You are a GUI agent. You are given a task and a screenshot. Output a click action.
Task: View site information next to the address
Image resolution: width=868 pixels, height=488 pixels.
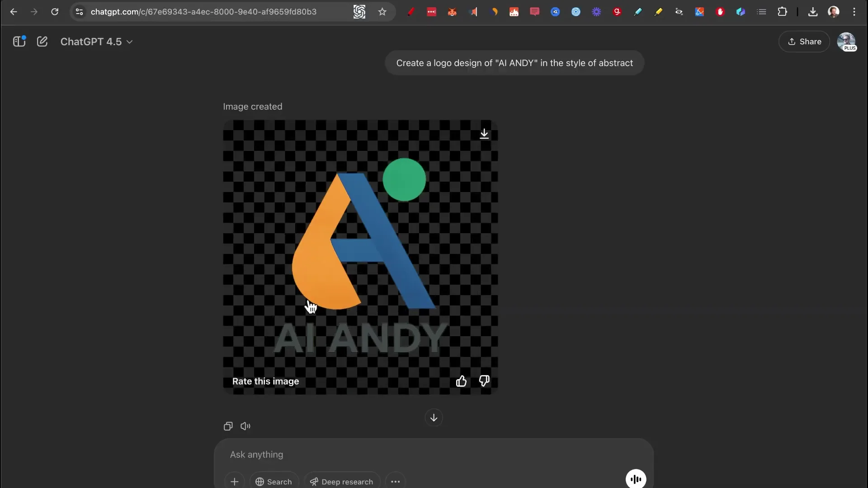tap(79, 12)
